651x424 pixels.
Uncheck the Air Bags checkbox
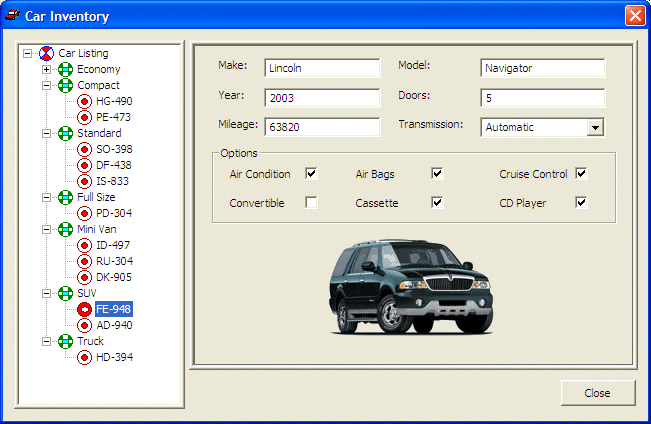tap(437, 173)
